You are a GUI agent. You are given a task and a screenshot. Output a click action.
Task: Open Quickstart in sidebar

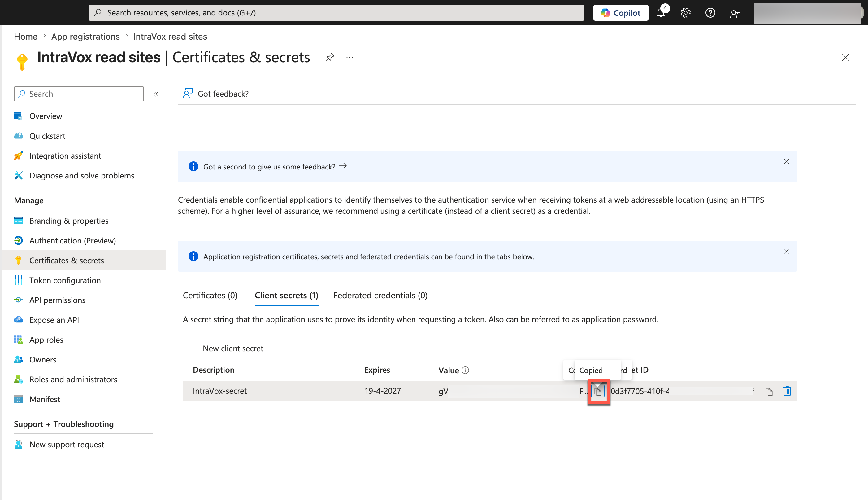point(47,136)
